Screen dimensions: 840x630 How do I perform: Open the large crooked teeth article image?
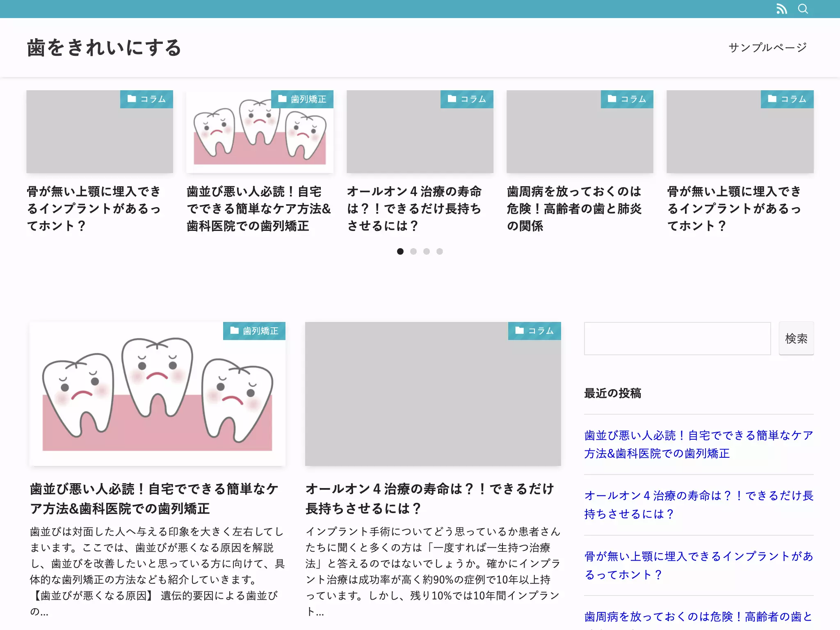coord(157,394)
